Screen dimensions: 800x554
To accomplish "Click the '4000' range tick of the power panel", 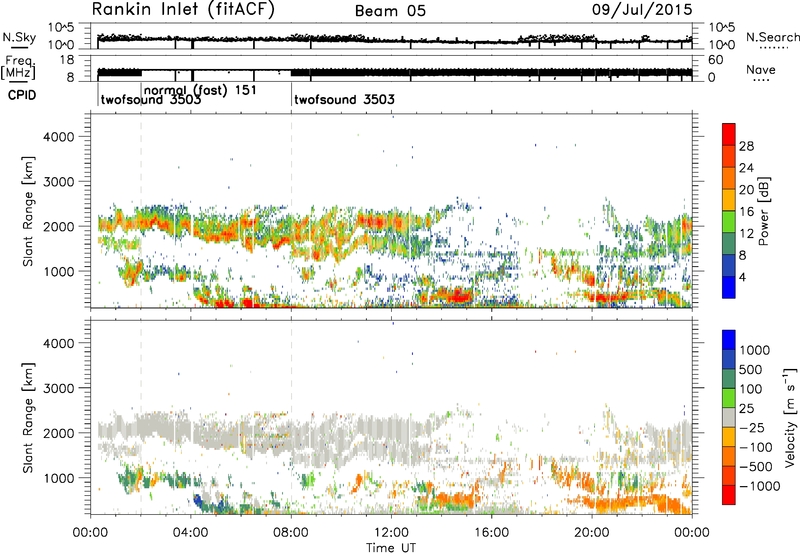I will [59, 137].
